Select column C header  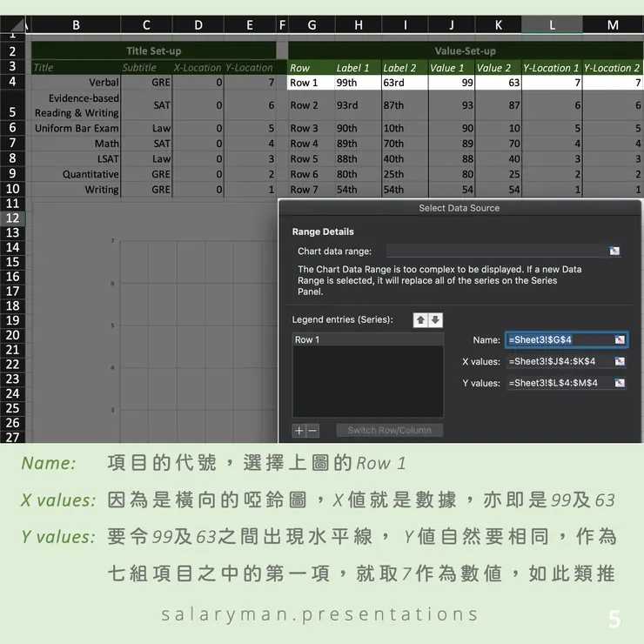146,25
